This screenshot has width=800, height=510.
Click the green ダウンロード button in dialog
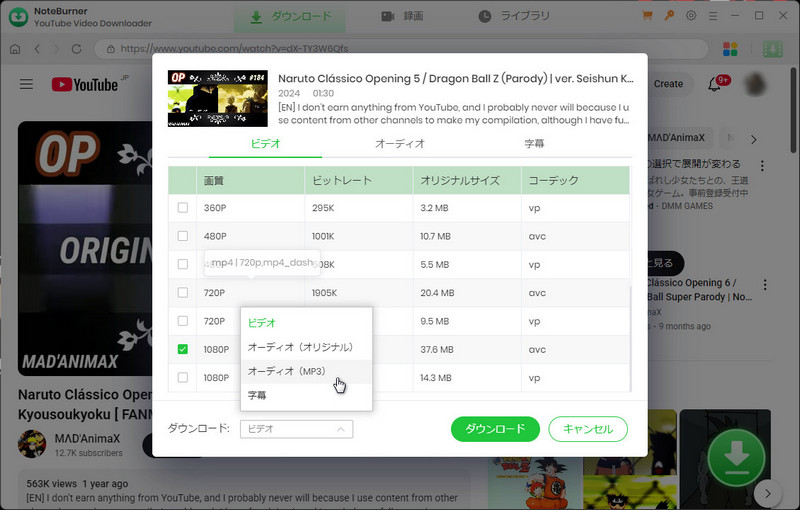tap(495, 429)
